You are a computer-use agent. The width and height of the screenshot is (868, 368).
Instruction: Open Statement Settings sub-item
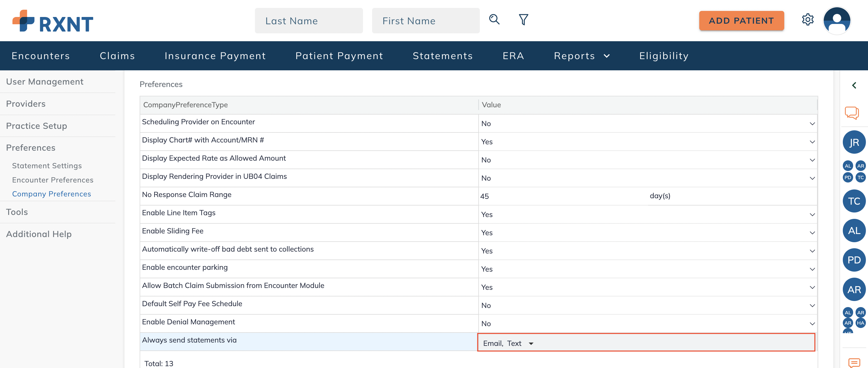click(x=47, y=166)
